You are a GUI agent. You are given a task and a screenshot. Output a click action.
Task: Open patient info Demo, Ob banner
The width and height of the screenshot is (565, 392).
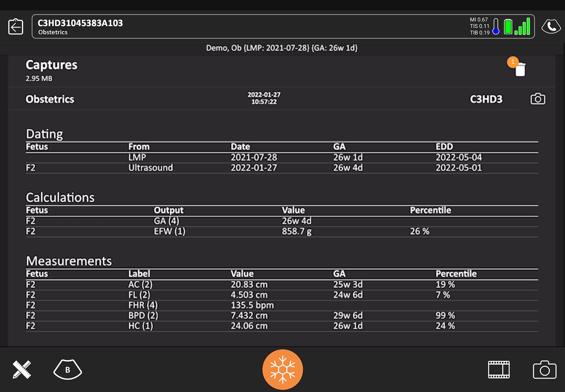[x=282, y=48]
